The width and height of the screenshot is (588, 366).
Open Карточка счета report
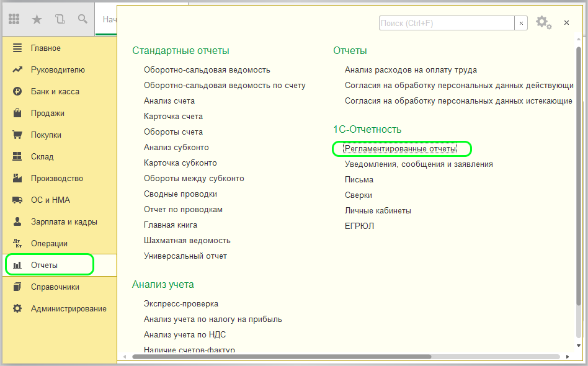click(x=173, y=116)
